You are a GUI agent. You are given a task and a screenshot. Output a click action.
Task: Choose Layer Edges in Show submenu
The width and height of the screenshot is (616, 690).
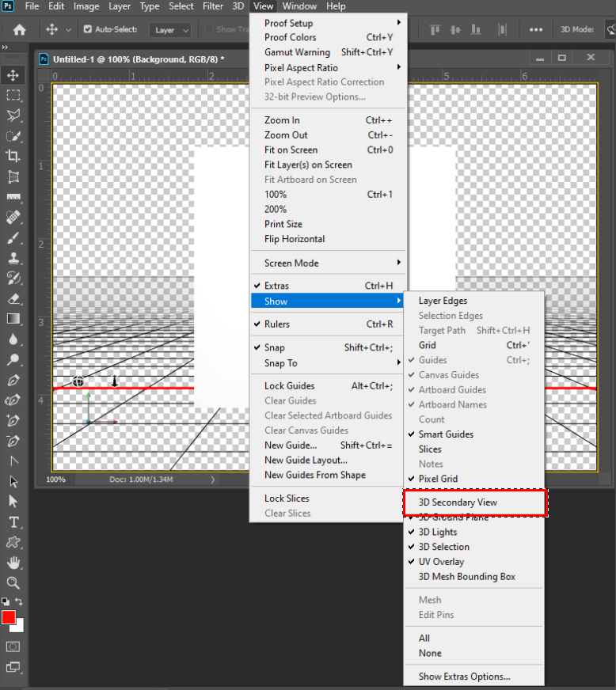click(x=473, y=301)
